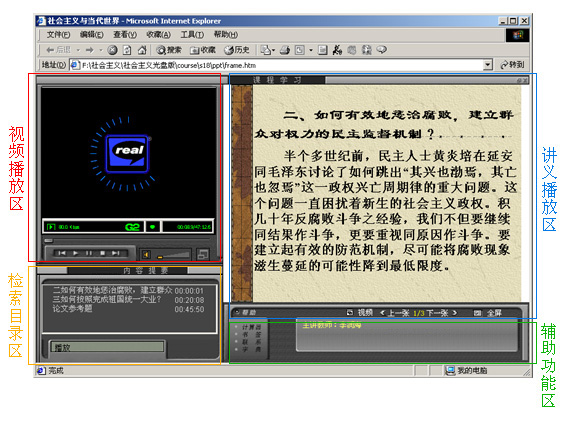This screenshot has height=426, width=571.
Task: Open the 文件(F) menu
Action: 58,35
